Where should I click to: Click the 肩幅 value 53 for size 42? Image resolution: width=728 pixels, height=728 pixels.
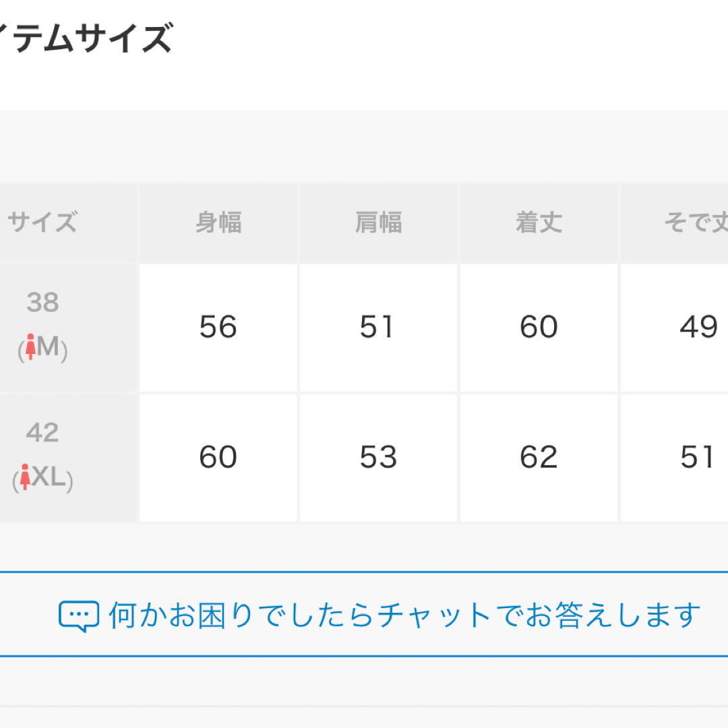coord(378,458)
